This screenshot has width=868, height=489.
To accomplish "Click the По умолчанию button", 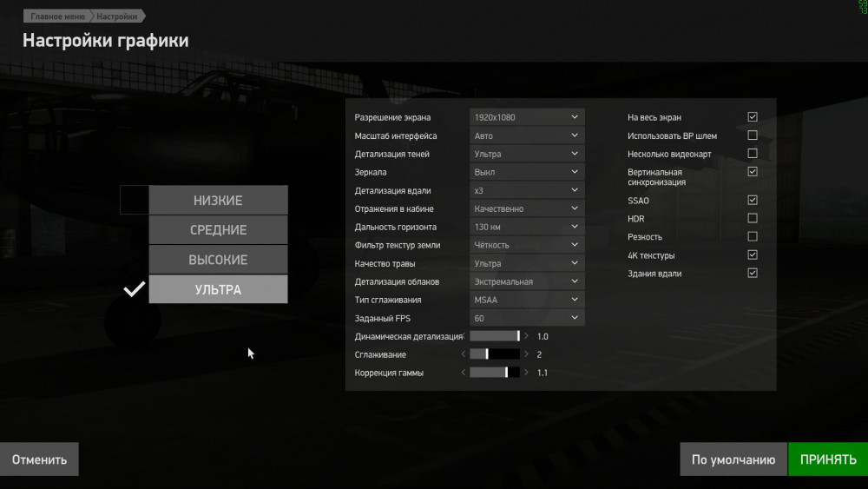I will coord(733,459).
